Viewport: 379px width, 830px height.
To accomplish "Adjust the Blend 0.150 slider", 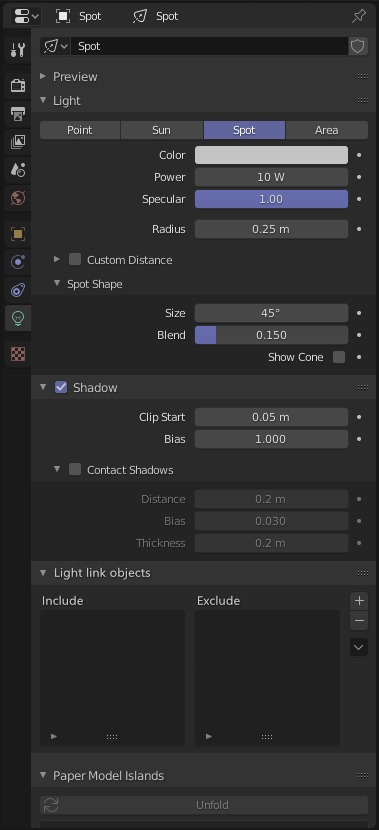I will pos(271,335).
